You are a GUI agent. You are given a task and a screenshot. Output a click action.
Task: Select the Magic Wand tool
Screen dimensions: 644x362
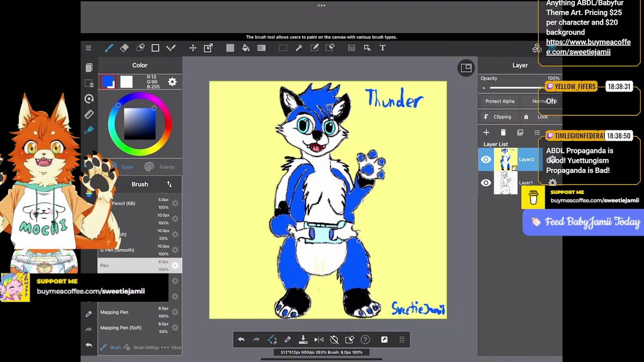pos(299,48)
